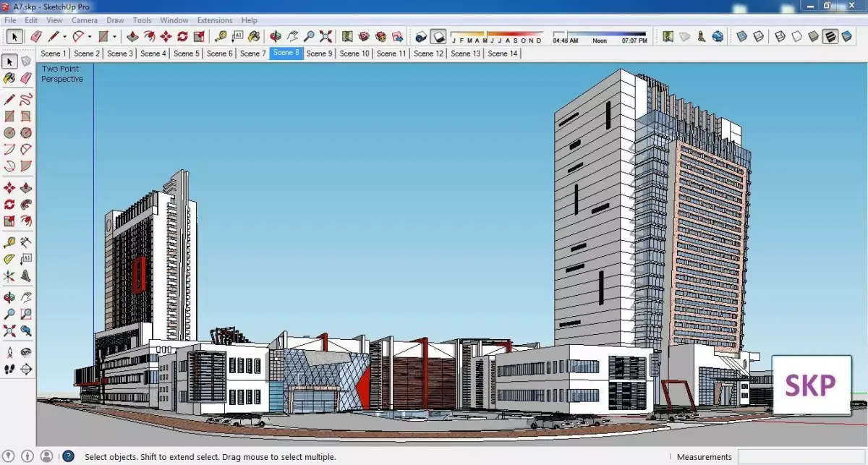Choose the Rotated Rectangle tool
868x465 pixels.
click(26, 116)
